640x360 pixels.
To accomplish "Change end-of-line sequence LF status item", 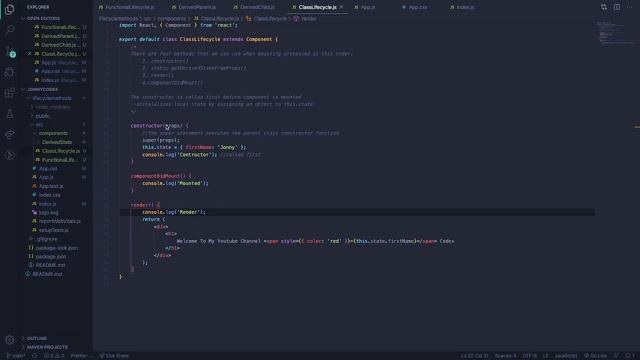I will 545,356.
